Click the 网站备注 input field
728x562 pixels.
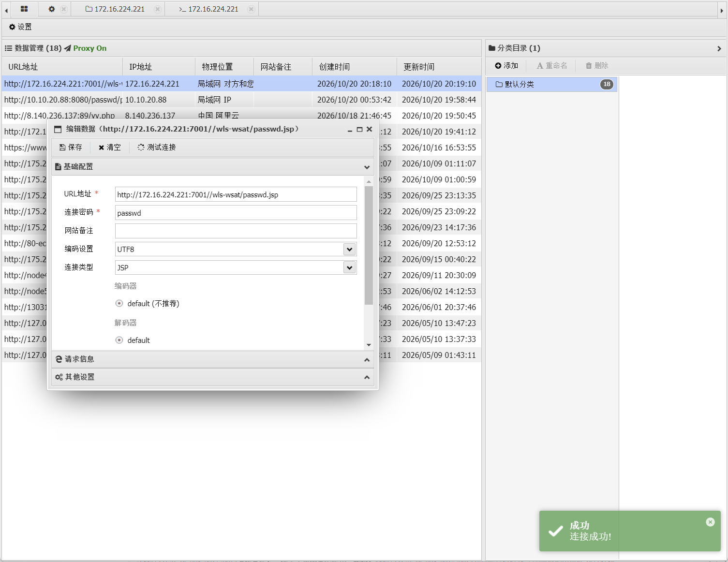236,231
